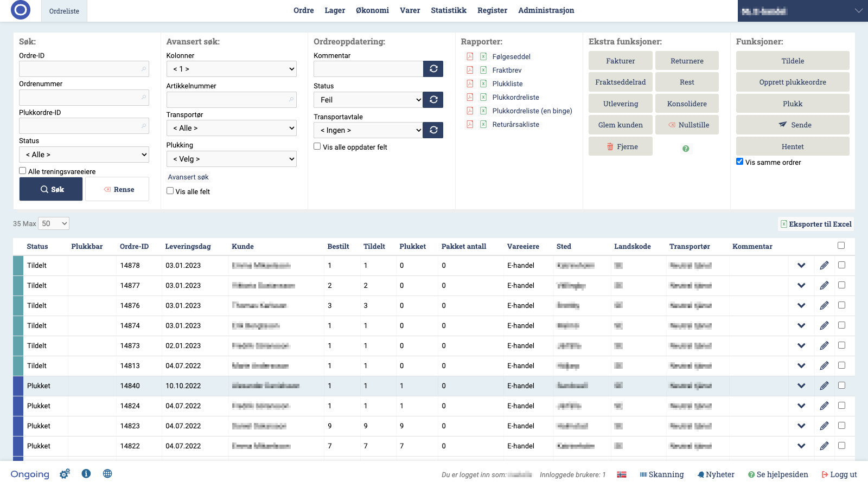Click the Rense button
Viewport: 868px width, 488px height.
click(117, 189)
